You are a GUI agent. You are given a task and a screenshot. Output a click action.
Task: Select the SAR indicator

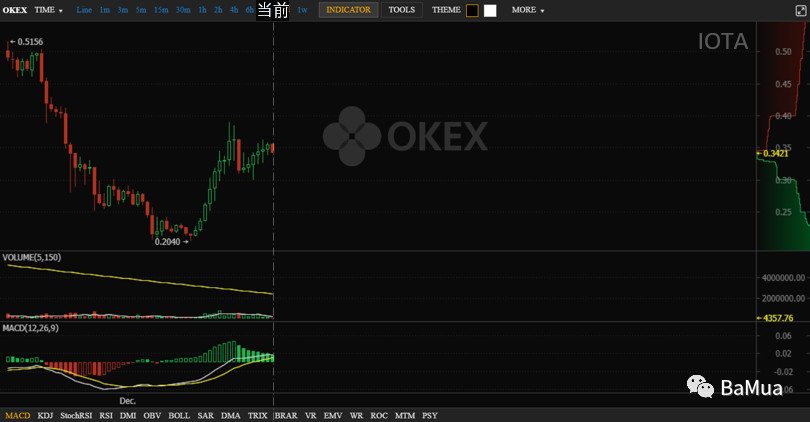205,415
